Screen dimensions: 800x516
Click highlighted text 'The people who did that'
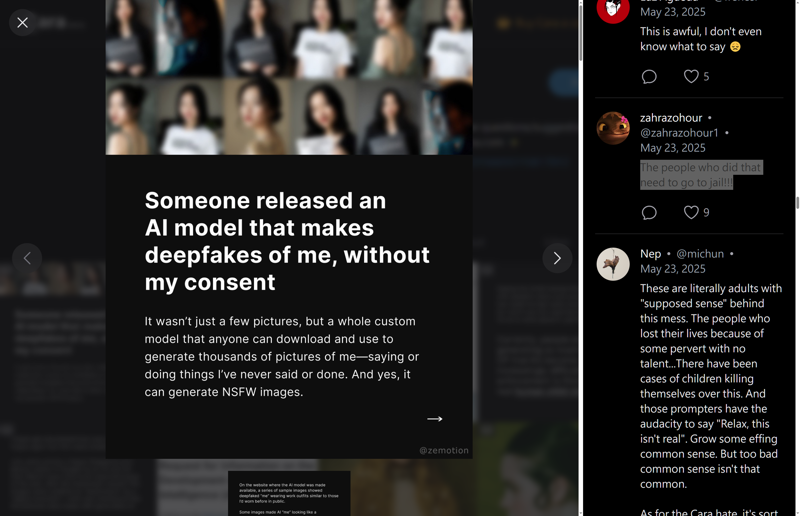(701, 167)
